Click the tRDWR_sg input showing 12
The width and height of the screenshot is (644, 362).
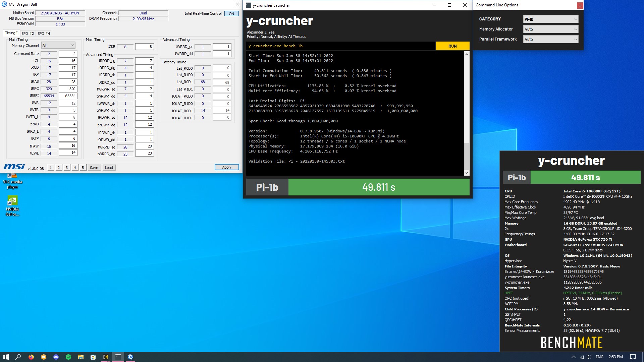(145, 117)
